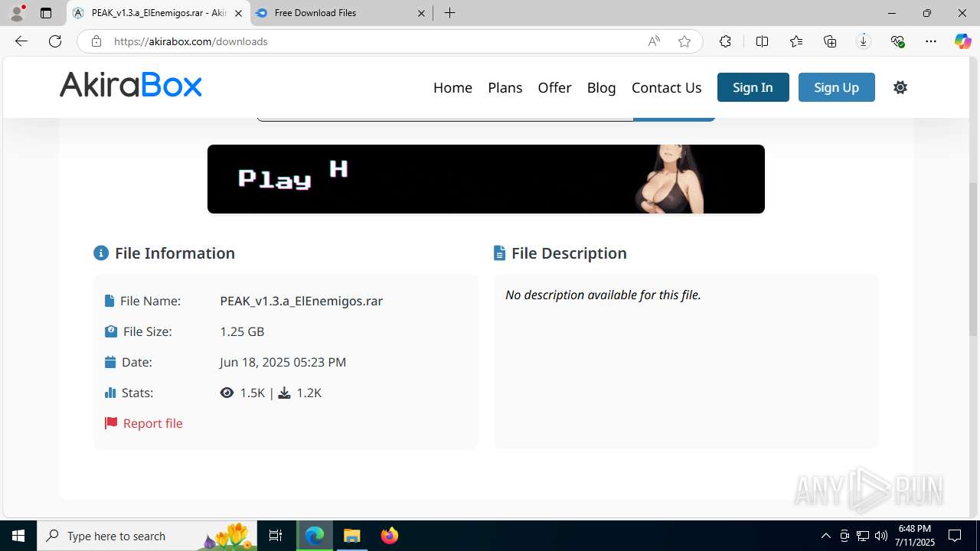Screen dimensions: 980x551
Task: Click the File Description document icon
Action: pyautogui.click(x=499, y=253)
